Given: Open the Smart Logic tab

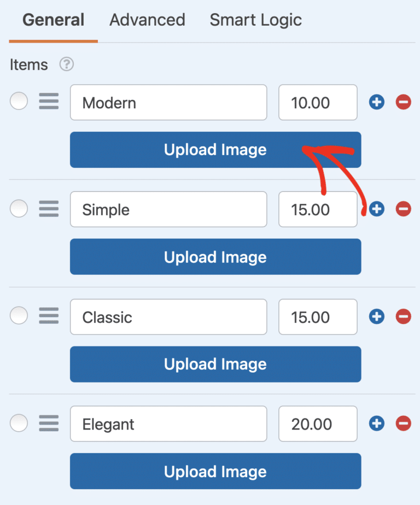Looking at the screenshot, I should 255,20.
